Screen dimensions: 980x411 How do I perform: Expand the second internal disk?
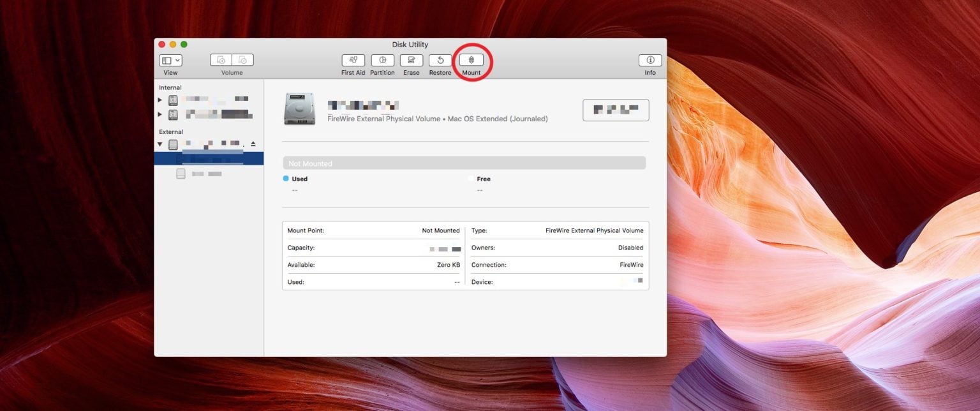[x=160, y=116]
